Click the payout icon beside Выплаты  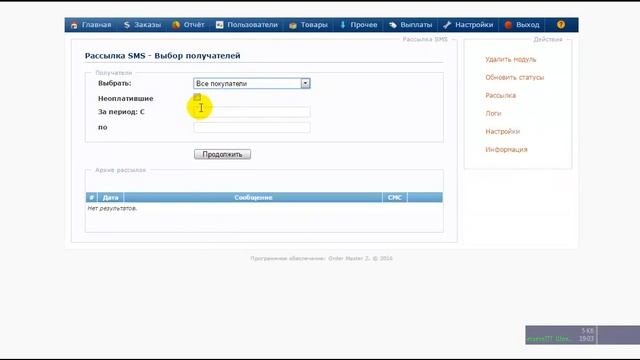click(x=393, y=25)
